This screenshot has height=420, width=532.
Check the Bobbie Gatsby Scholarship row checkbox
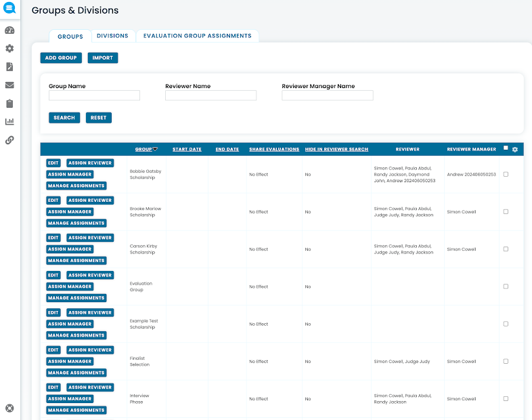(506, 174)
